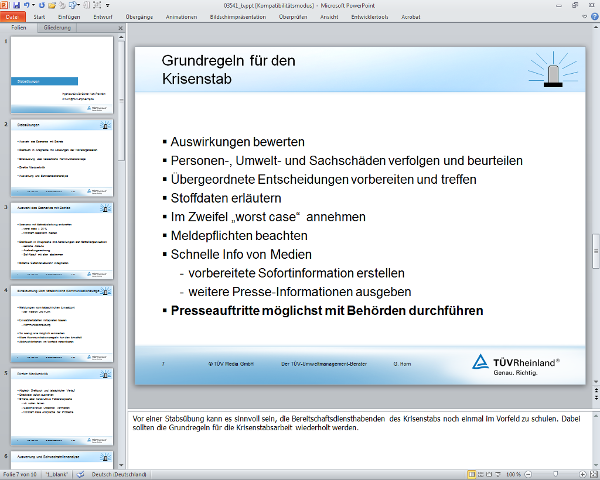Start slideshow from status bar icon
600x480 pixels.
click(498, 474)
